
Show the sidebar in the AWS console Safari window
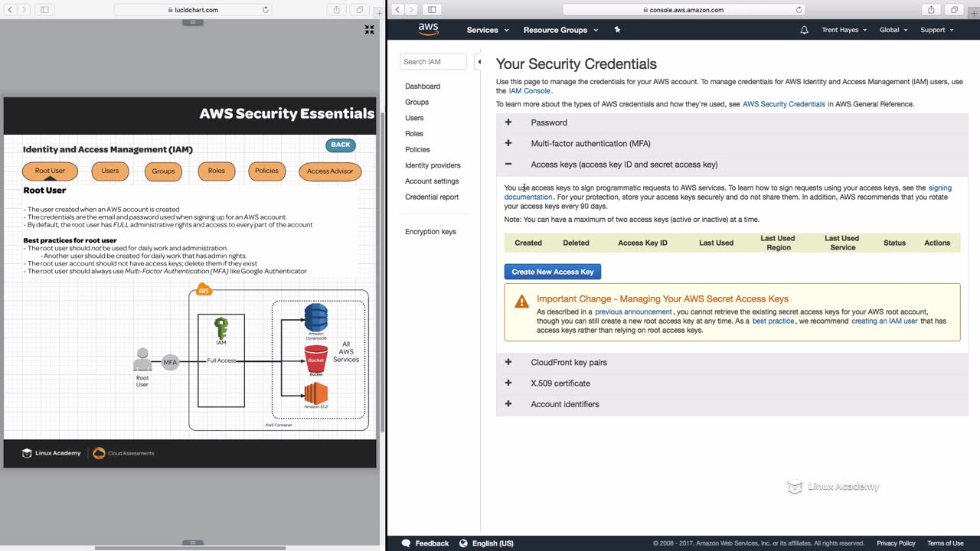432,10
